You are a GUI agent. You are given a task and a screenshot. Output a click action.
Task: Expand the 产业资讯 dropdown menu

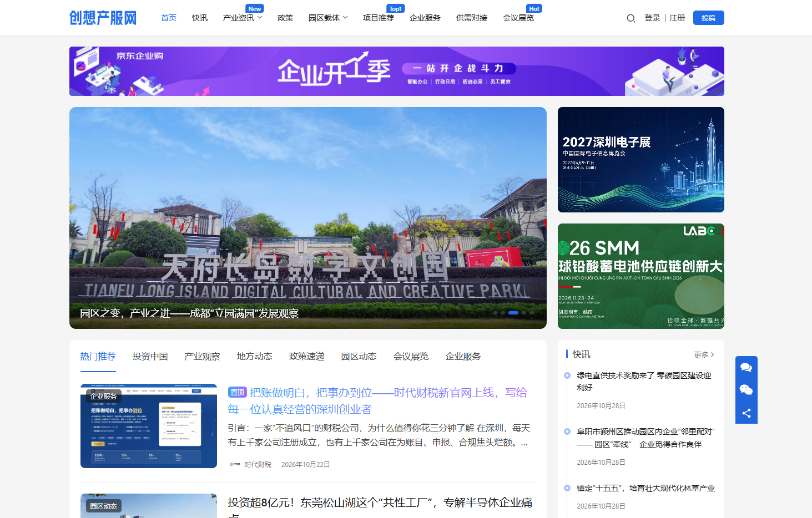[x=243, y=18]
